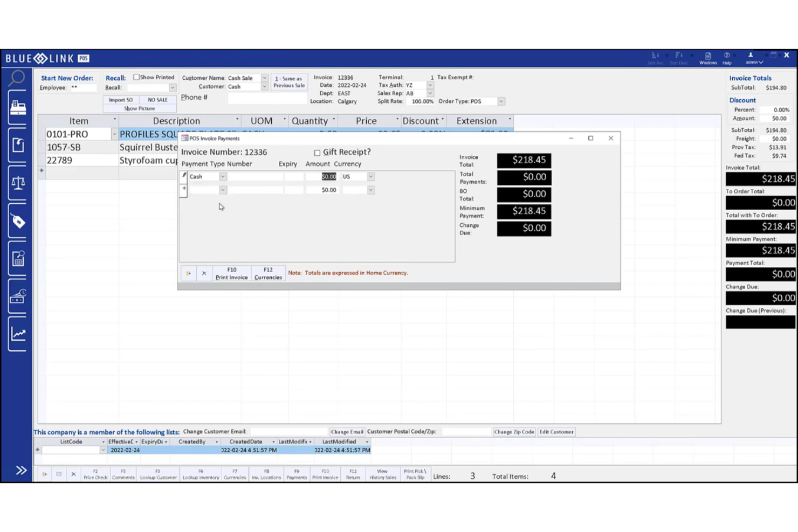Open the US currency dropdown
Screen dimensions: 798x532
[x=371, y=177]
